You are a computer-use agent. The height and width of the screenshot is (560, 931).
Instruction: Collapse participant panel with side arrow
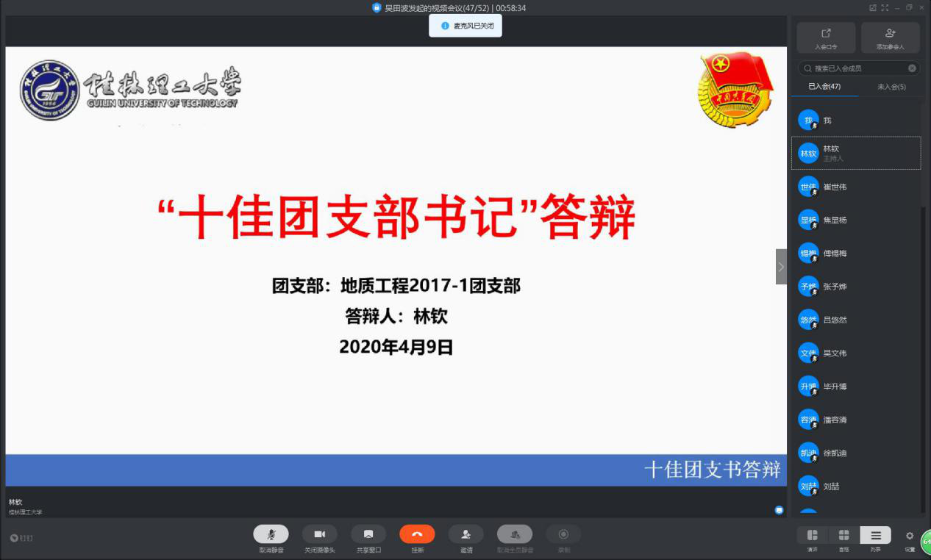point(781,267)
